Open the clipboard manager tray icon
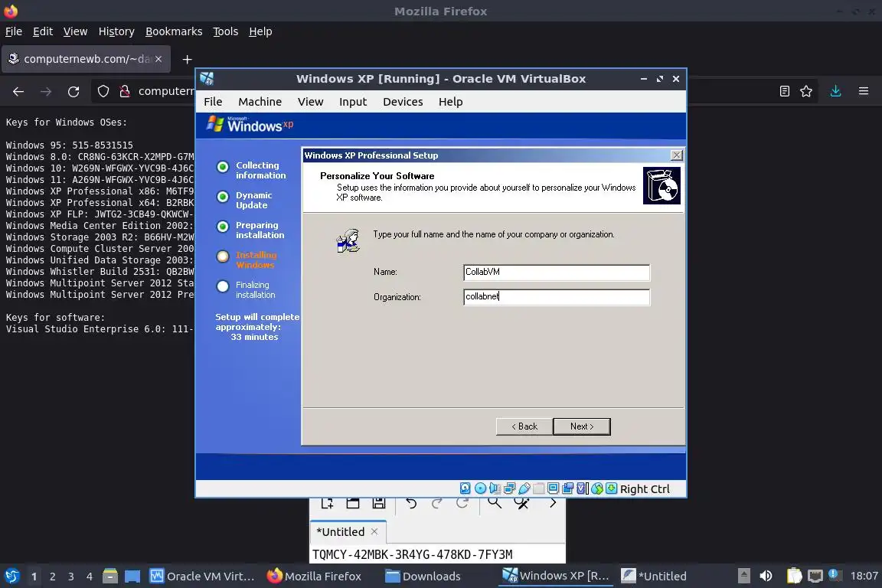 point(794,576)
